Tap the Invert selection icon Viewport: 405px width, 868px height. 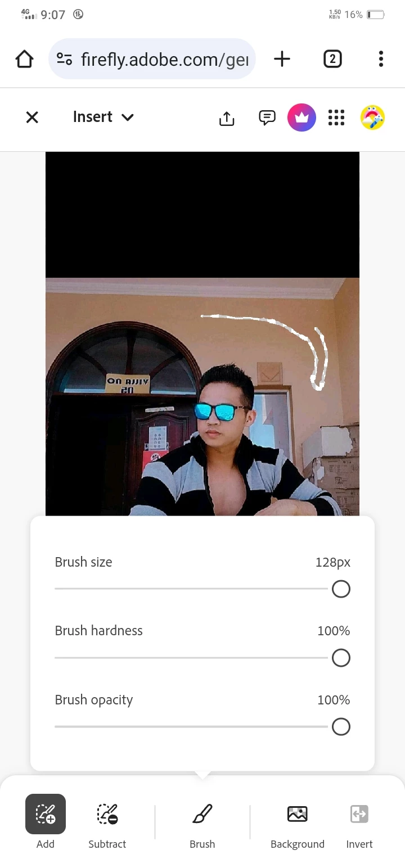click(x=359, y=813)
